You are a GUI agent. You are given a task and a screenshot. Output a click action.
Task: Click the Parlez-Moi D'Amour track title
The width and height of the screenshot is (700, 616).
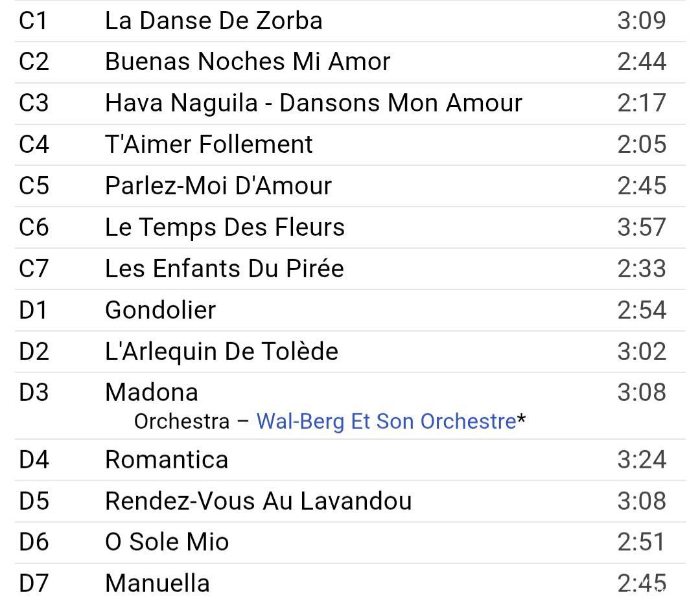coord(218,186)
